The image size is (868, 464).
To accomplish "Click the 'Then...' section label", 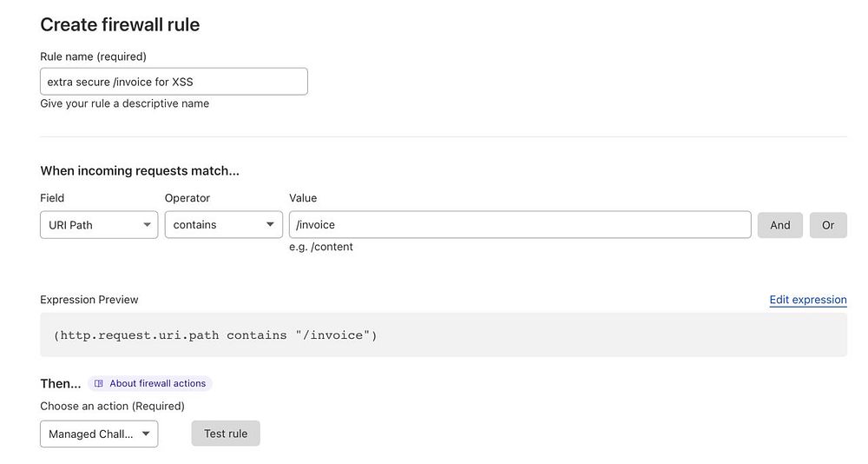I will tap(60, 383).
